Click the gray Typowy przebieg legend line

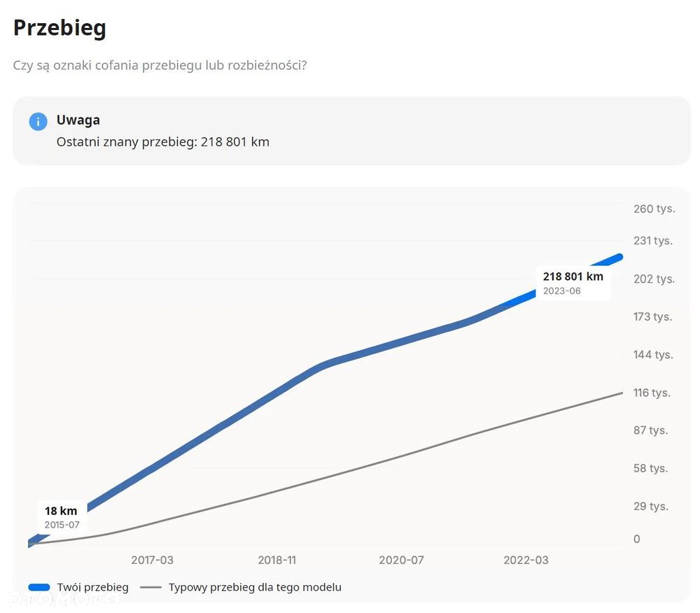click(x=150, y=587)
